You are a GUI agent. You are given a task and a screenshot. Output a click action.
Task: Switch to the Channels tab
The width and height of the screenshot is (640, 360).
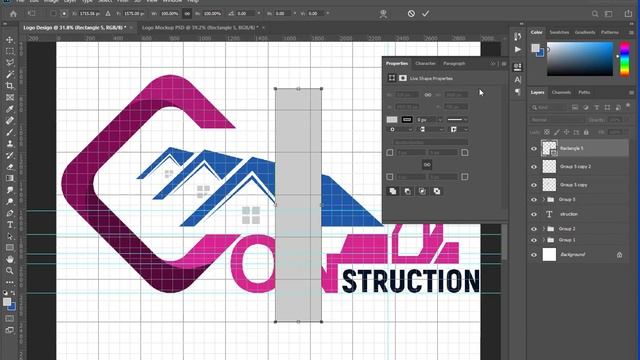point(561,92)
